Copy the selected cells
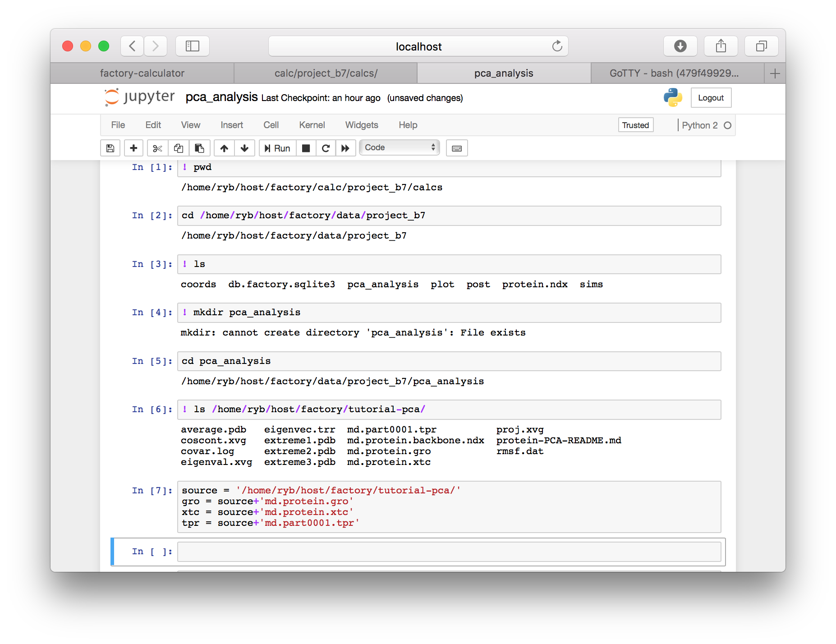This screenshot has height=644, width=836. (179, 148)
